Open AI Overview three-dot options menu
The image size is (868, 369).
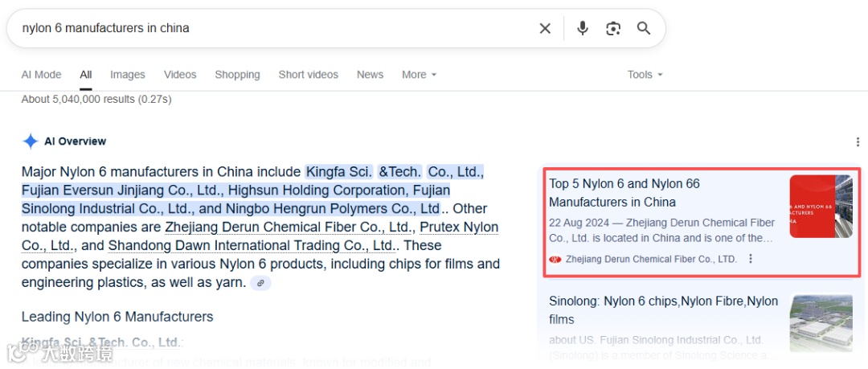858,141
